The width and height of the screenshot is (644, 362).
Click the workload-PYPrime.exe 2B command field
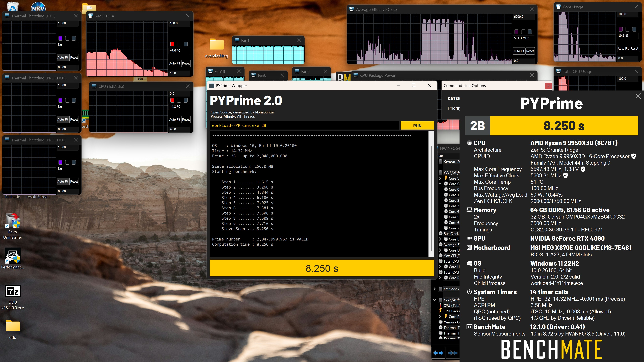point(305,126)
